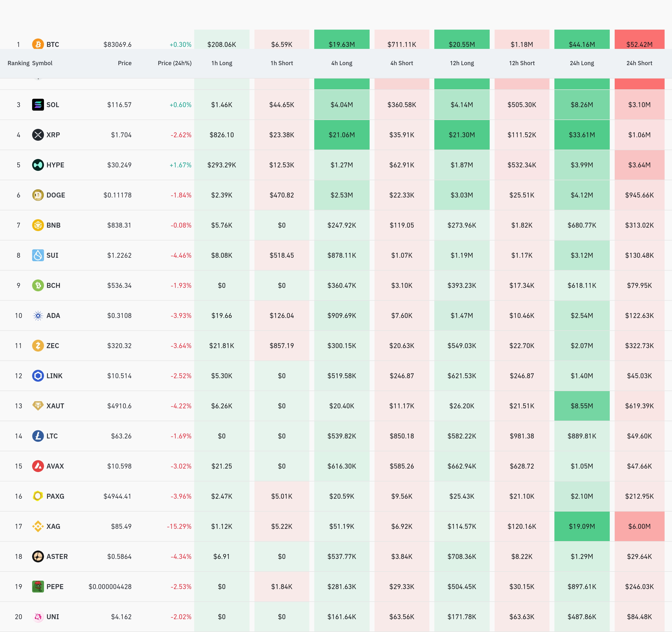
Task: Click the XAG coin icon
Action: point(38,526)
